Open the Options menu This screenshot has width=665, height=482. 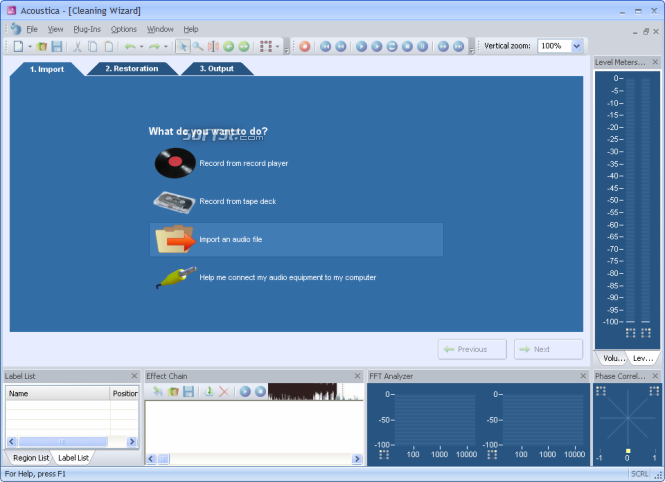pyautogui.click(x=124, y=29)
